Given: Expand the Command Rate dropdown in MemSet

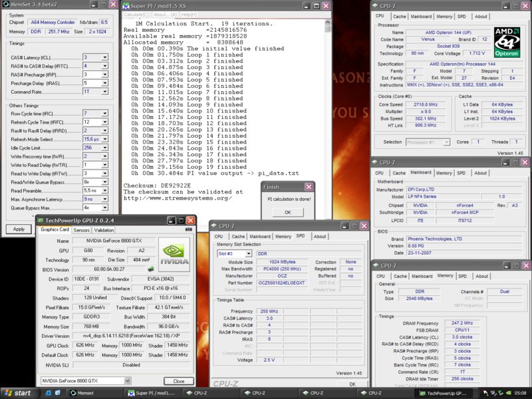Looking at the screenshot, I should (x=105, y=92).
